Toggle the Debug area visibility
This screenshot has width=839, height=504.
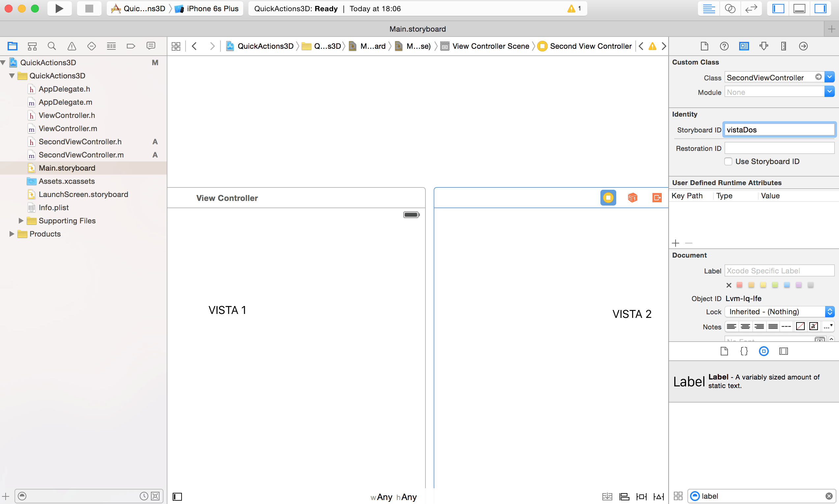pyautogui.click(x=799, y=9)
